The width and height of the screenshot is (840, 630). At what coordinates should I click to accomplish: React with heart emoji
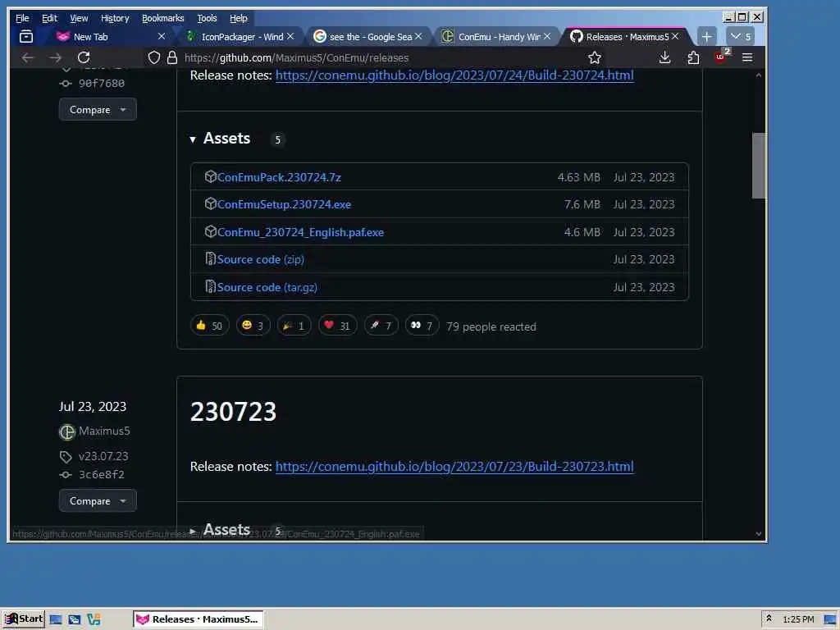(337, 325)
